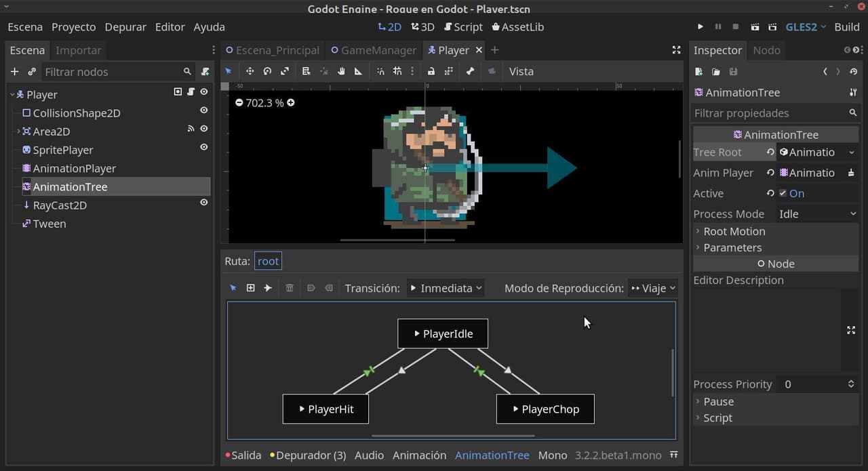868x471 pixels.
Task: Click the signals icon on Area2D row
Action: point(191,128)
